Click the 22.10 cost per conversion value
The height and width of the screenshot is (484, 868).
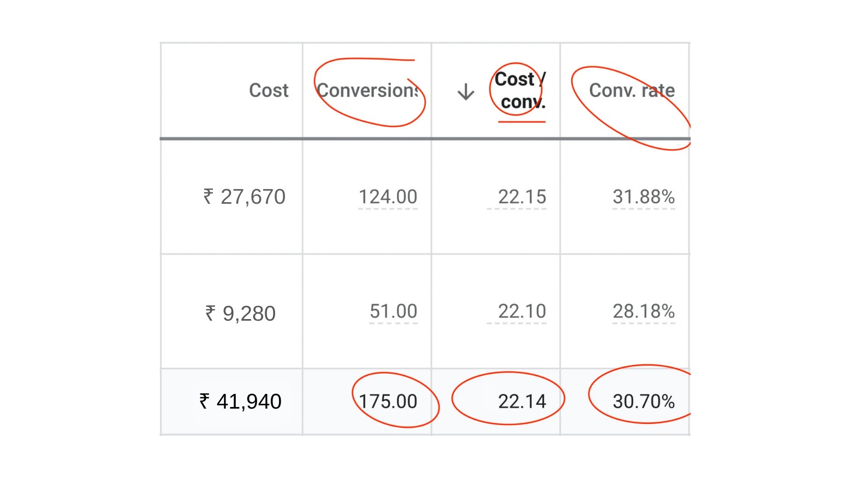point(522,311)
